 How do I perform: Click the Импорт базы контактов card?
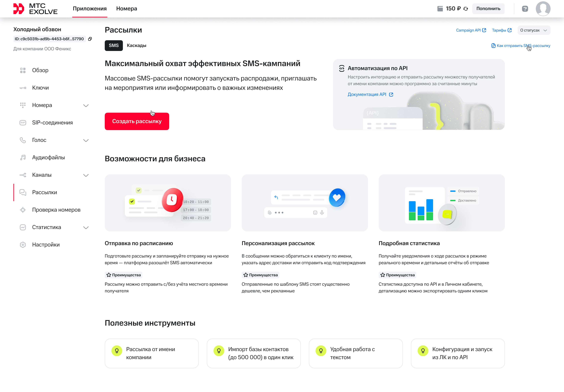(254, 353)
